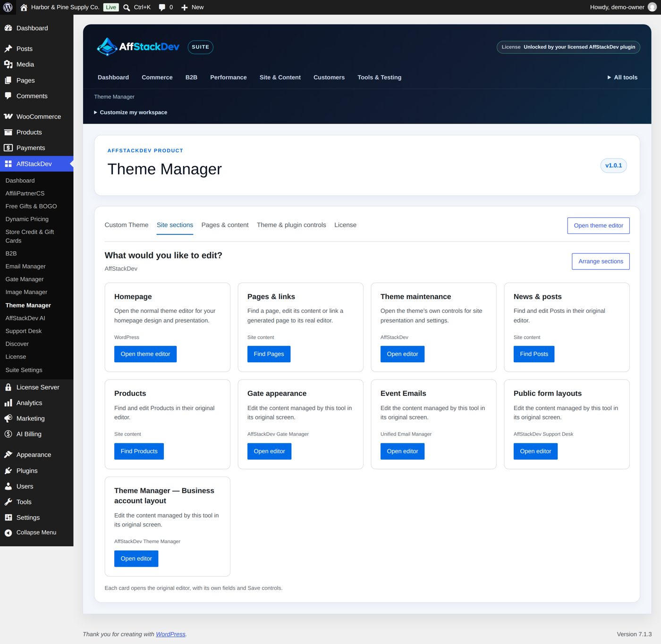The width and height of the screenshot is (661, 644).
Task: Open the Ctrl+K search magnifier icon
Action: 127,8
